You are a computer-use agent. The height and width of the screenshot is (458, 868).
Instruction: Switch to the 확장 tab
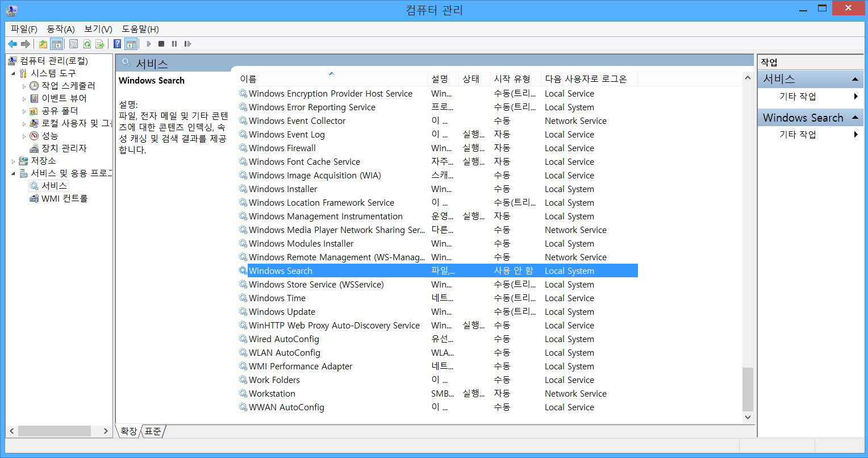(129, 431)
